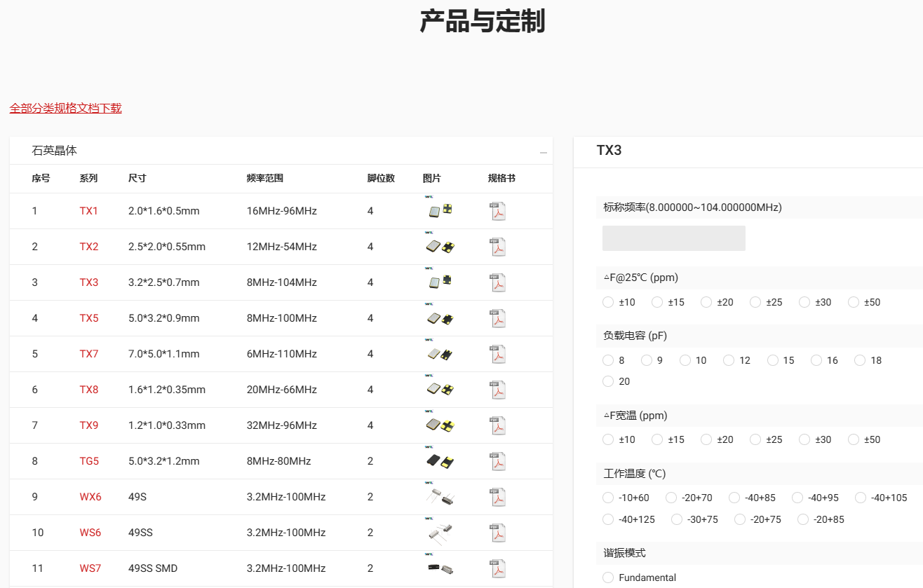
Task: Open the TX1 series link
Action: coord(89,211)
